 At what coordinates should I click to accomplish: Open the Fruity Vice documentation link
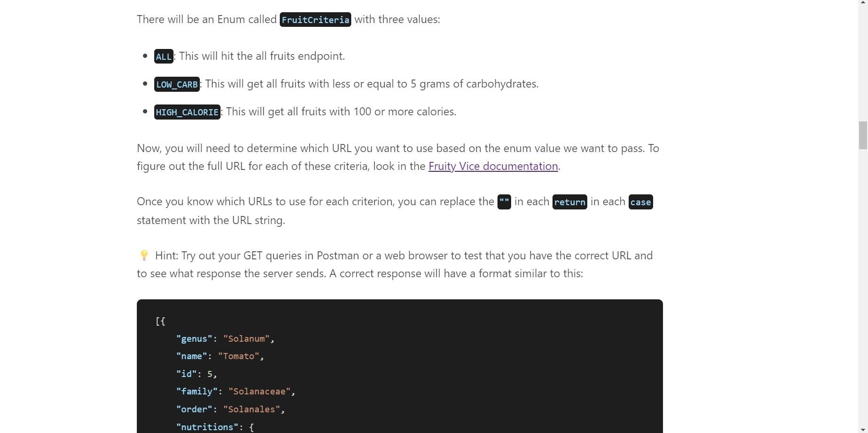493,167
